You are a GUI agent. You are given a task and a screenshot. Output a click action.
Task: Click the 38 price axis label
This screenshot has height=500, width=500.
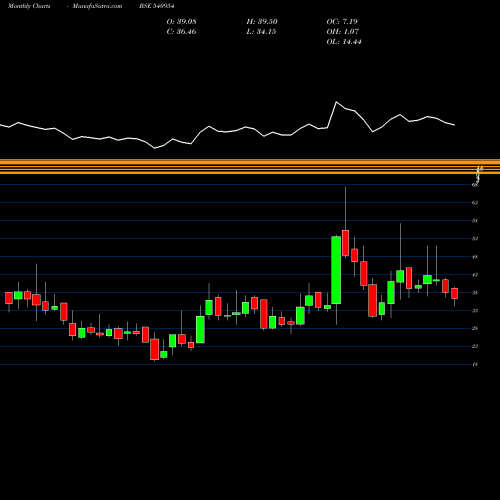[x=475, y=293]
